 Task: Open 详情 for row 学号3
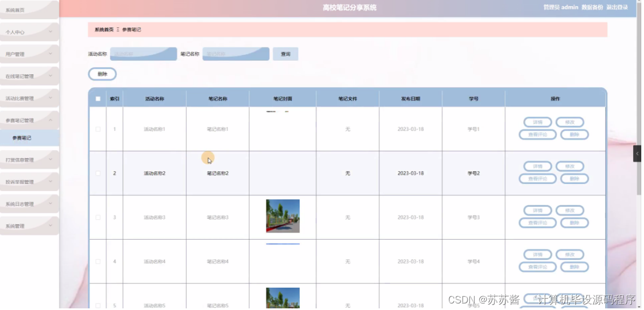tap(538, 211)
